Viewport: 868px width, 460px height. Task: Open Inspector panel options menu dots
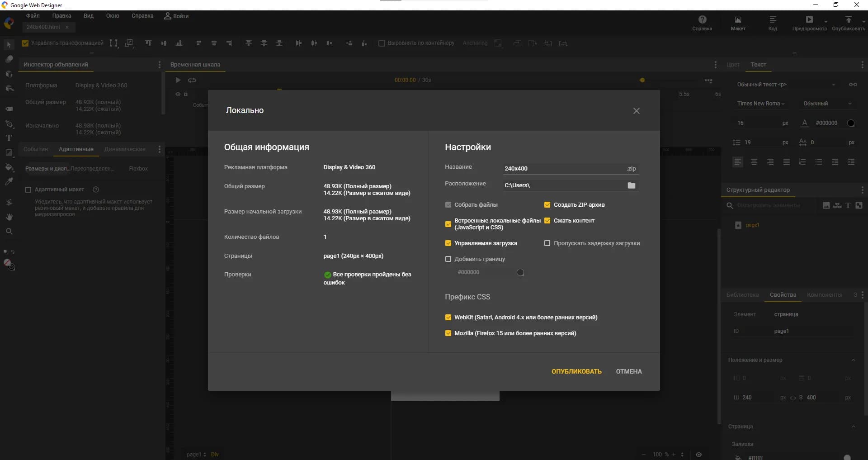point(159,65)
